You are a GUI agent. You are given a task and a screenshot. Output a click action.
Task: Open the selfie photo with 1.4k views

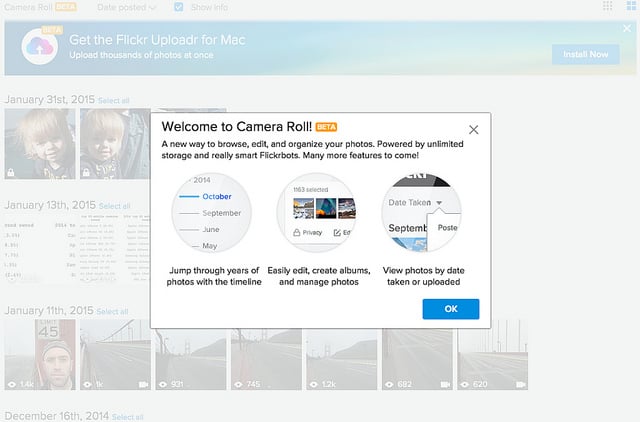(40, 355)
